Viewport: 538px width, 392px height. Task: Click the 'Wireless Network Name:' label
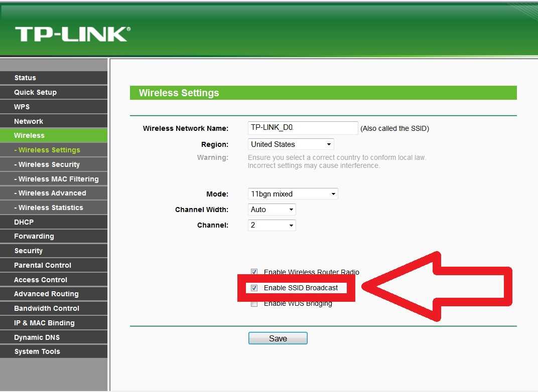click(186, 128)
